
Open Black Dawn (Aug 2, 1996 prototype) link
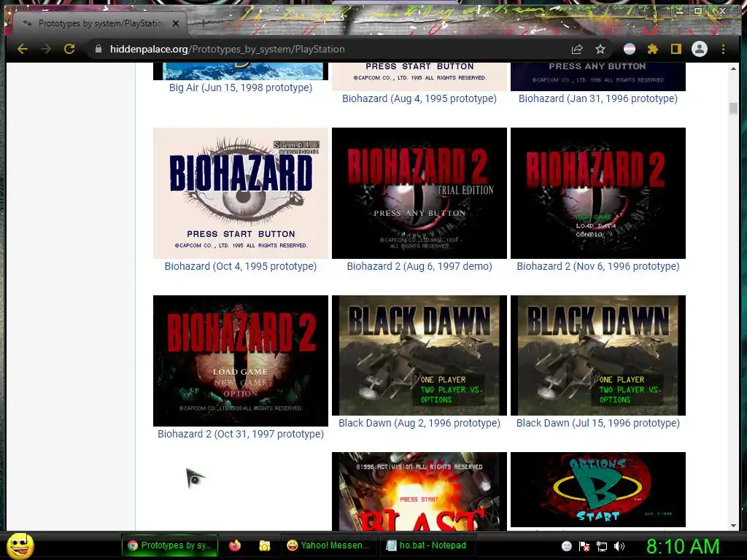click(x=419, y=423)
